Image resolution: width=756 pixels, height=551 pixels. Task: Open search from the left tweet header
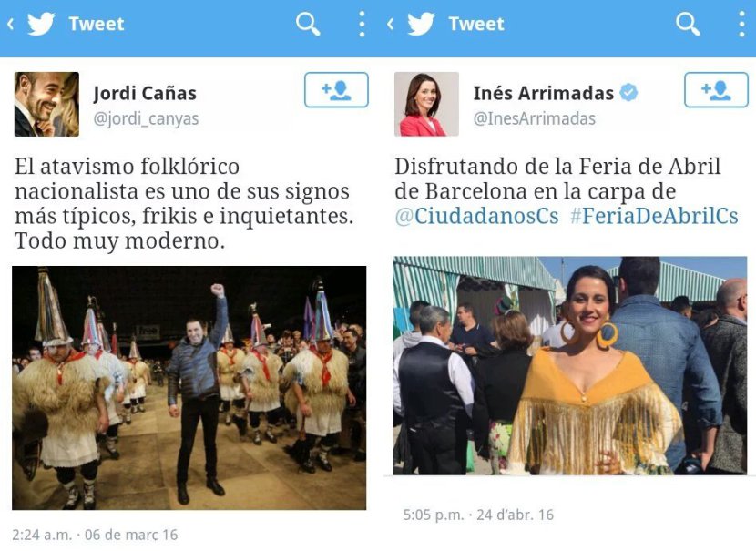tap(308, 24)
